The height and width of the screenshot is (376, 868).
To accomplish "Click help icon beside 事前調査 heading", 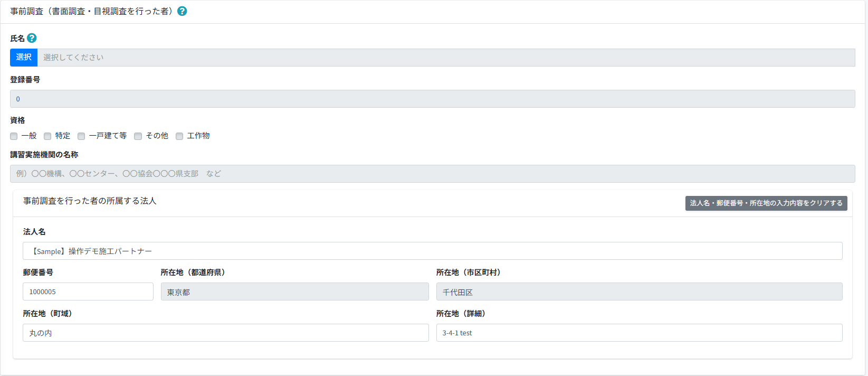I will point(182,11).
